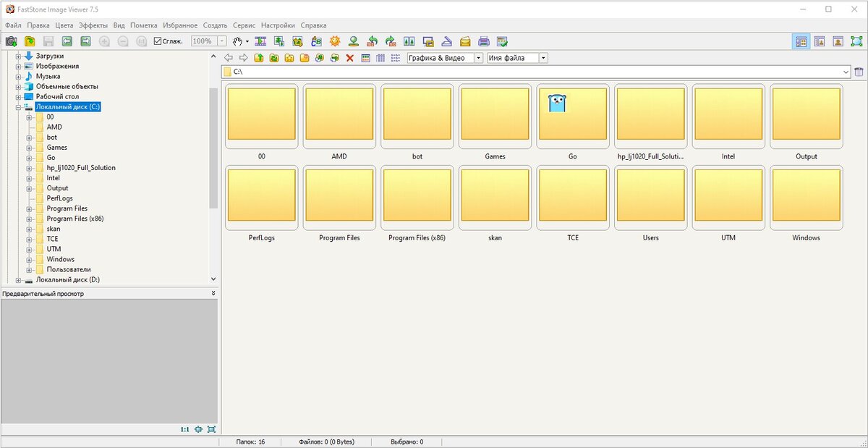Open the C:\ path dropdown arrow
The height and width of the screenshot is (448, 868).
[846, 72]
